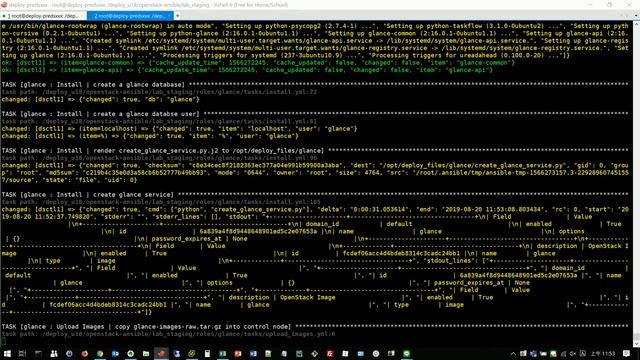640x360 pixels.
Task: Click 'TASK [glance : Install | create a glance database]' line
Action: coord(93,84)
